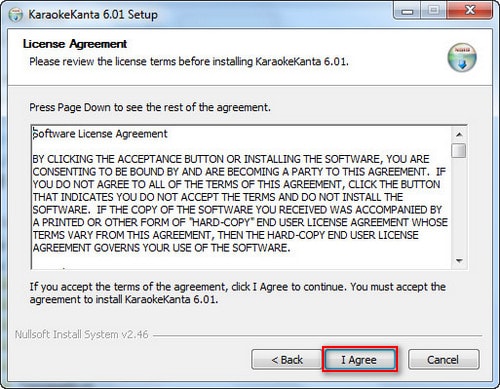The width and height of the screenshot is (500, 389).
Task: Click the scrollbar track below the thumb
Action: [x=459, y=206]
